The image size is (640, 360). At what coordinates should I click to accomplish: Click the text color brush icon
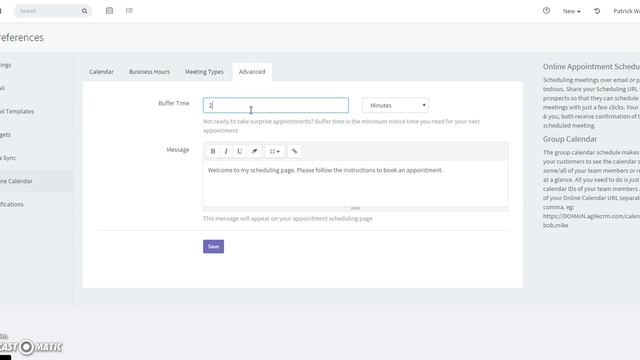click(x=254, y=151)
